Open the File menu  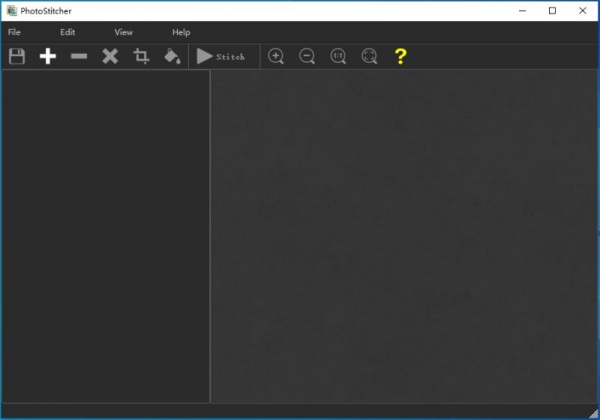click(14, 32)
